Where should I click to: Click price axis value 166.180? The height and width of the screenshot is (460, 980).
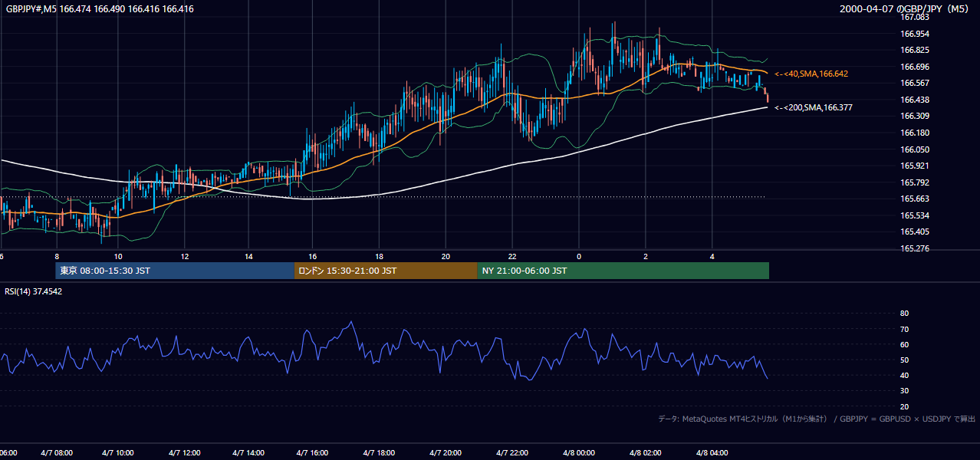coord(914,133)
